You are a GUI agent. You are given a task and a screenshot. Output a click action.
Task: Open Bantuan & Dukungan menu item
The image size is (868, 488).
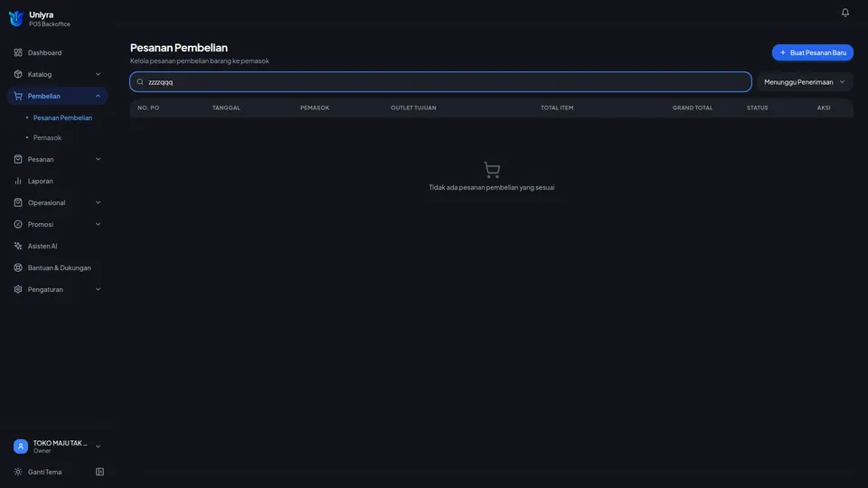tap(58, 267)
